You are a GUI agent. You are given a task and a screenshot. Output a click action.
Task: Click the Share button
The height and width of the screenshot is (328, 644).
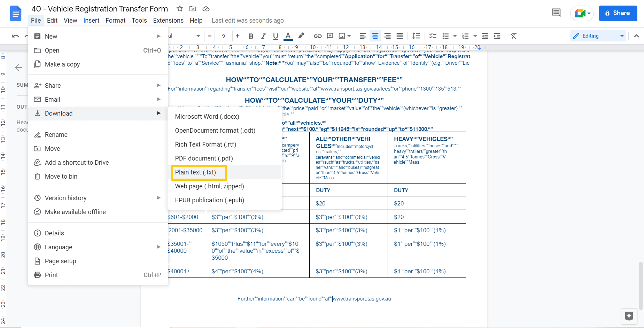coord(618,13)
